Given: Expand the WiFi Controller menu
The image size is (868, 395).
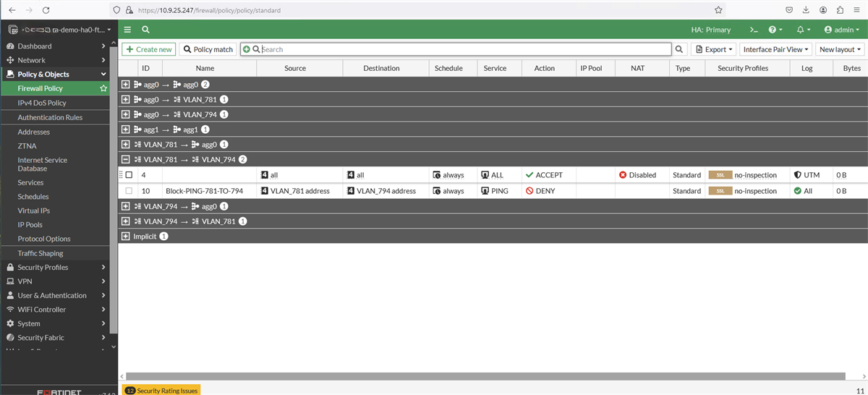Looking at the screenshot, I should [x=55, y=310].
